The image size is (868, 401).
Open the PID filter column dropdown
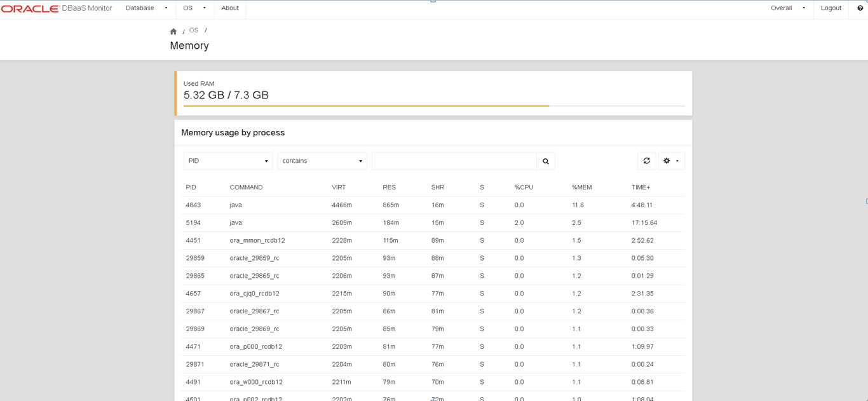pyautogui.click(x=228, y=161)
